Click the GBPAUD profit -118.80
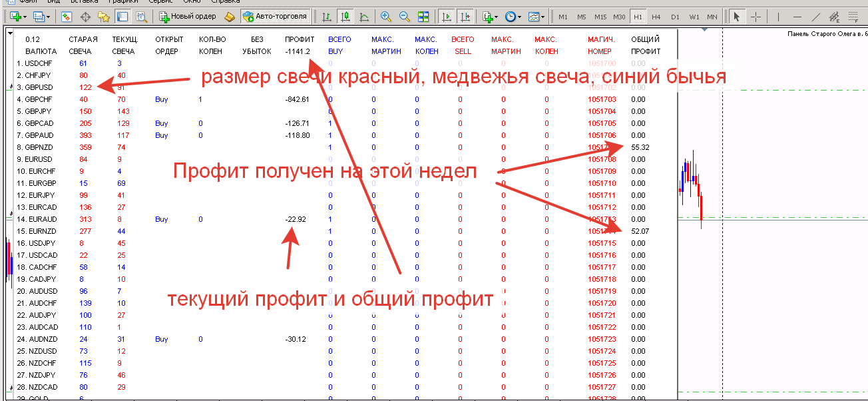Viewport: 868px width, 401px height. [x=297, y=135]
